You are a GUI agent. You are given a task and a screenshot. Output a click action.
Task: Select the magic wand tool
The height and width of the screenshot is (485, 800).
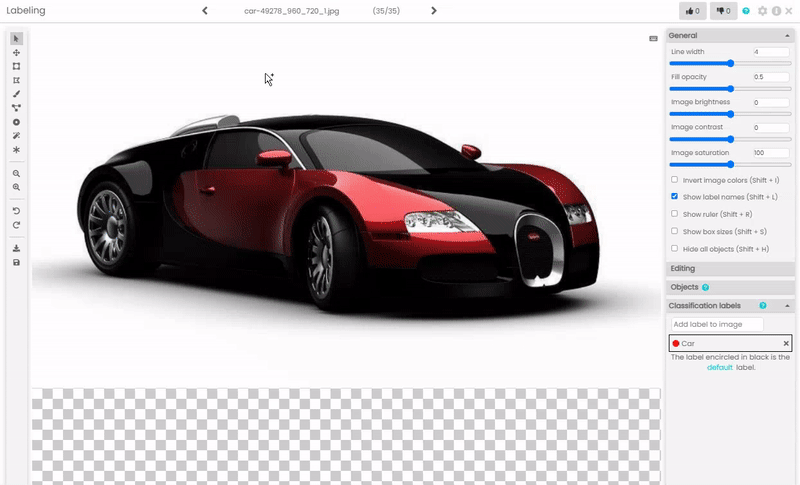(x=16, y=136)
